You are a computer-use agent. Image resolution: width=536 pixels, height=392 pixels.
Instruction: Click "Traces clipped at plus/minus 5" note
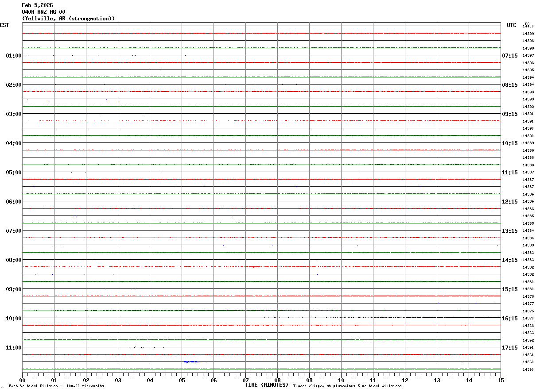[348, 386]
